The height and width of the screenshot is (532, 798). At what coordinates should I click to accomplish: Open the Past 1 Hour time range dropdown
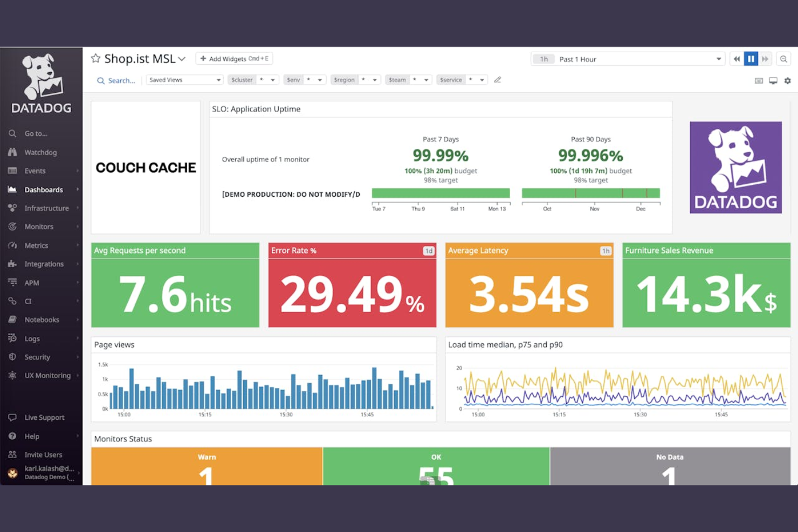[x=628, y=59]
